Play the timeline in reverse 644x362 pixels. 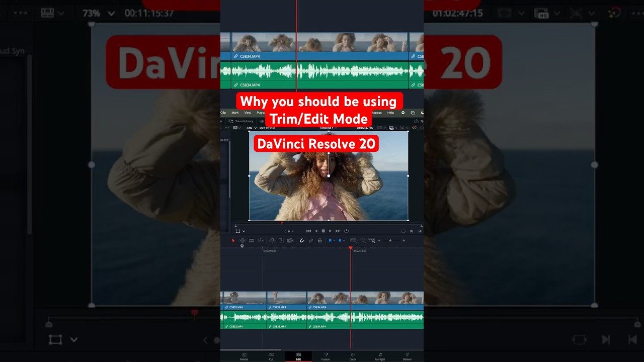tap(316, 231)
